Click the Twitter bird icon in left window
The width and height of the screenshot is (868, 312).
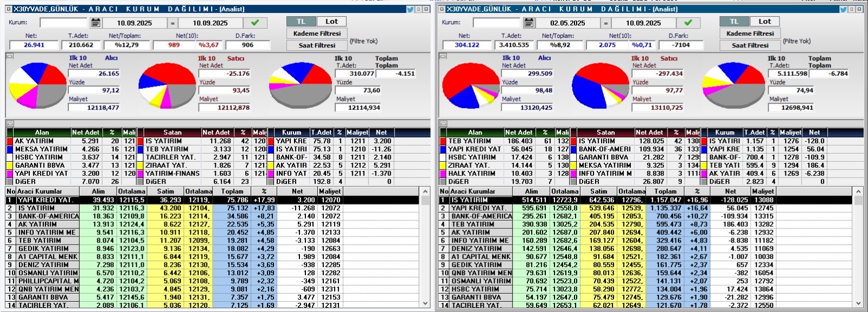pyautogui.click(x=411, y=9)
